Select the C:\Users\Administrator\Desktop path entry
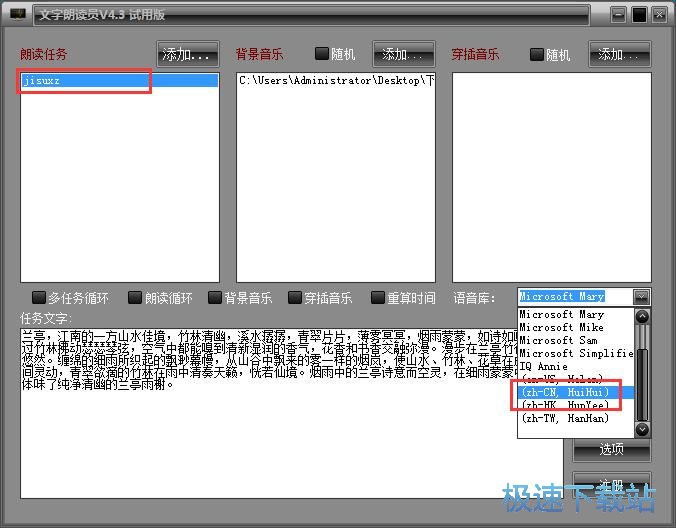676x528 pixels. [x=336, y=80]
